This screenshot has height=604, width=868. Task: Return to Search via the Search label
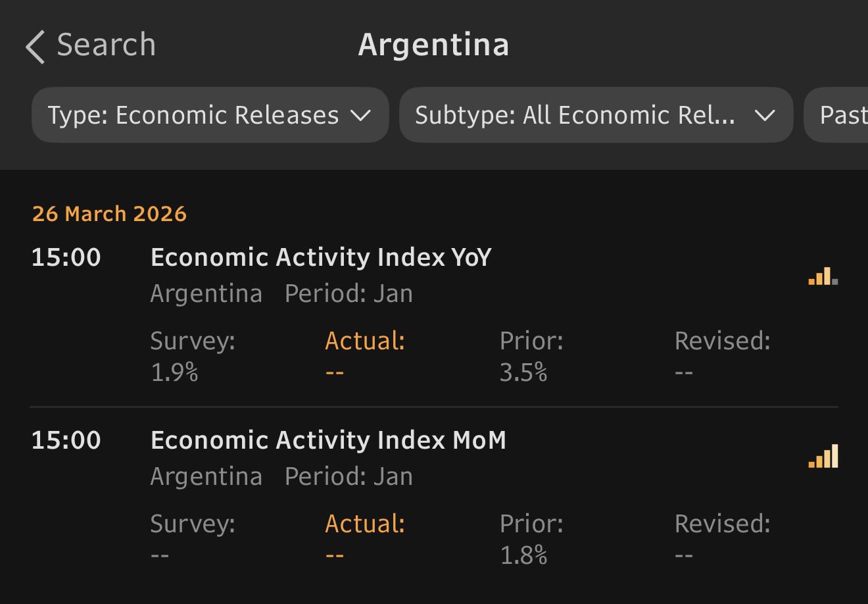coord(106,45)
